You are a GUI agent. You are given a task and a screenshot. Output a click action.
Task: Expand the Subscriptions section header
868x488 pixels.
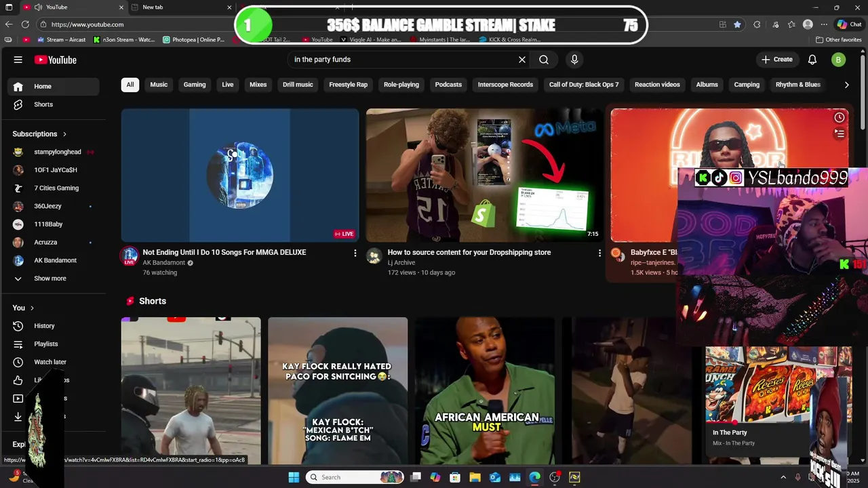click(40, 134)
